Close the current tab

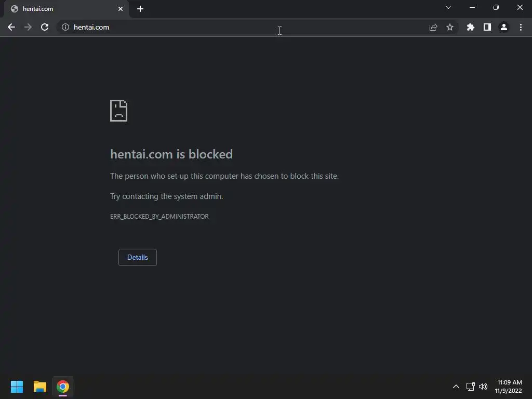pyautogui.click(x=121, y=9)
